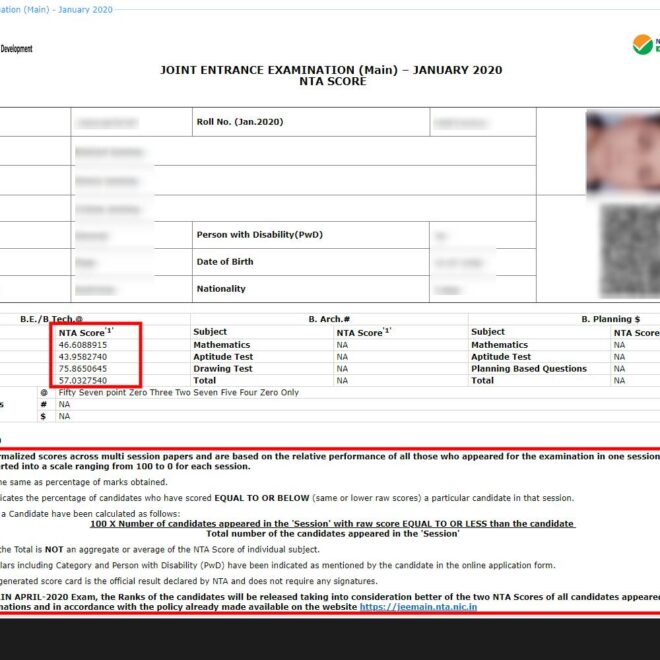660x660 pixels.
Task: Select the total NTA score 57.0327540
Action: 83,380
